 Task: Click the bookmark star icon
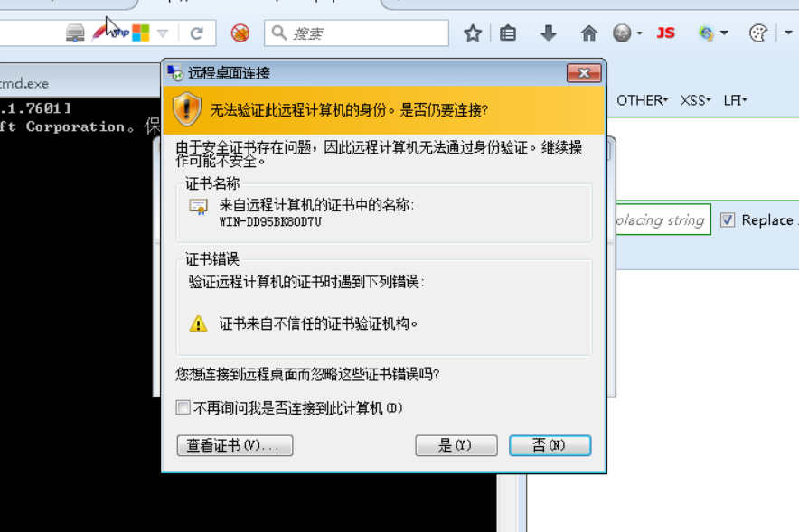pyautogui.click(x=473, y=33)
